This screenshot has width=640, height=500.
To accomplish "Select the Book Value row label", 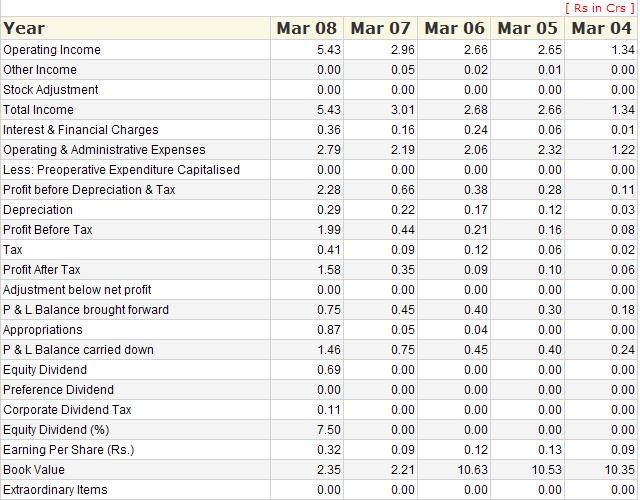I will click(34, 470).
